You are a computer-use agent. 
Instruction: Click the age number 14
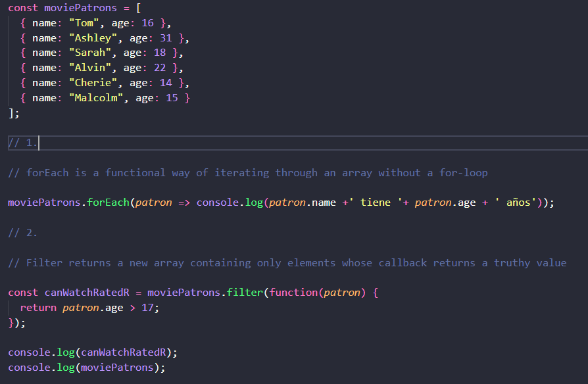(x=166, y=82)
